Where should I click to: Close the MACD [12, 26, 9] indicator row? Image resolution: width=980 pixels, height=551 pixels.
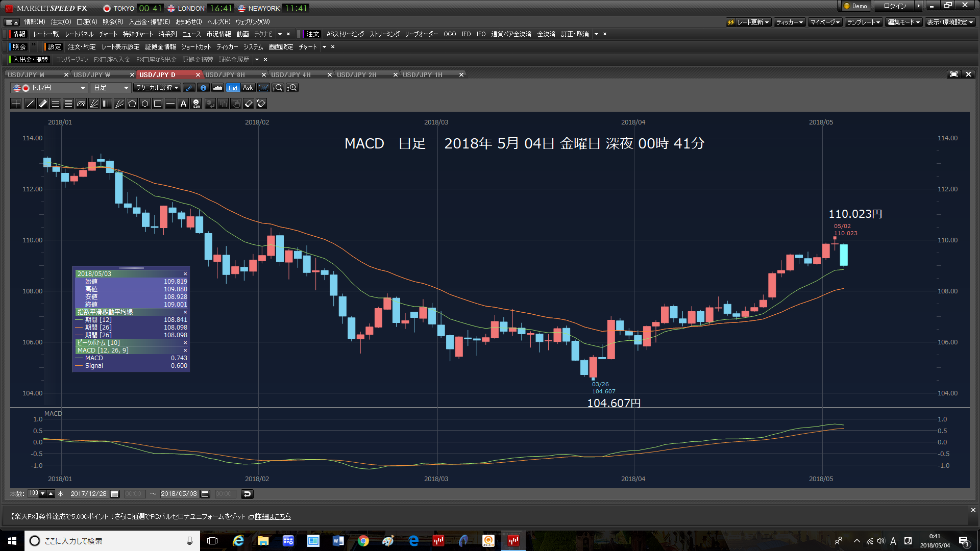pyautogui.click(x=185, y=350)
